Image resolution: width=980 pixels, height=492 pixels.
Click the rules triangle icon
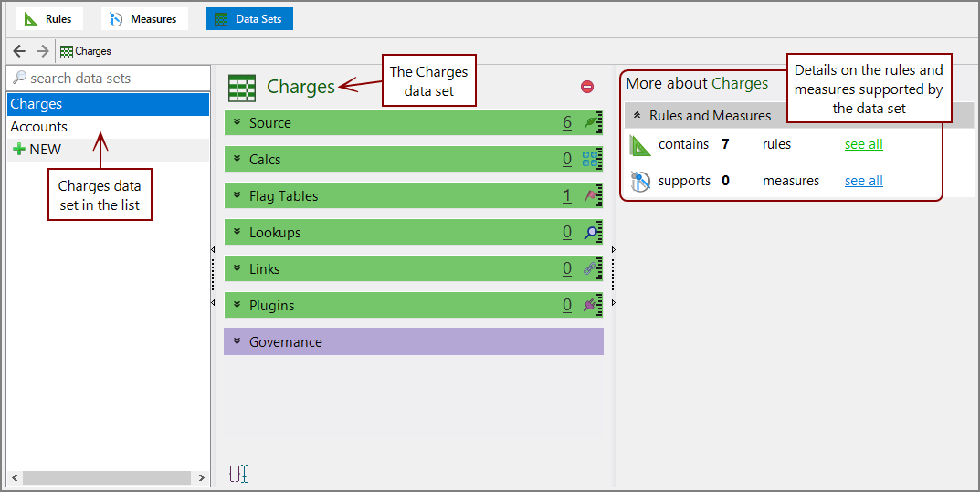coord(640,145)
